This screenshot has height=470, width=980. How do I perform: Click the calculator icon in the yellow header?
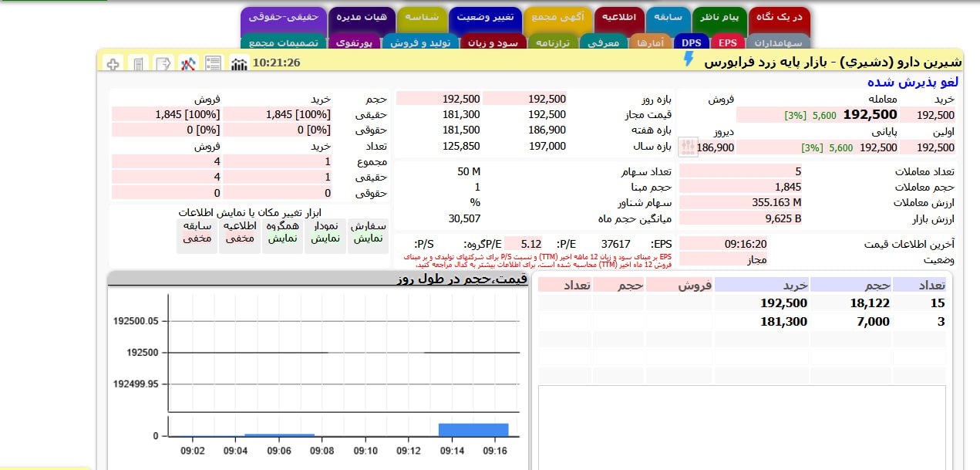coord(138,63)
